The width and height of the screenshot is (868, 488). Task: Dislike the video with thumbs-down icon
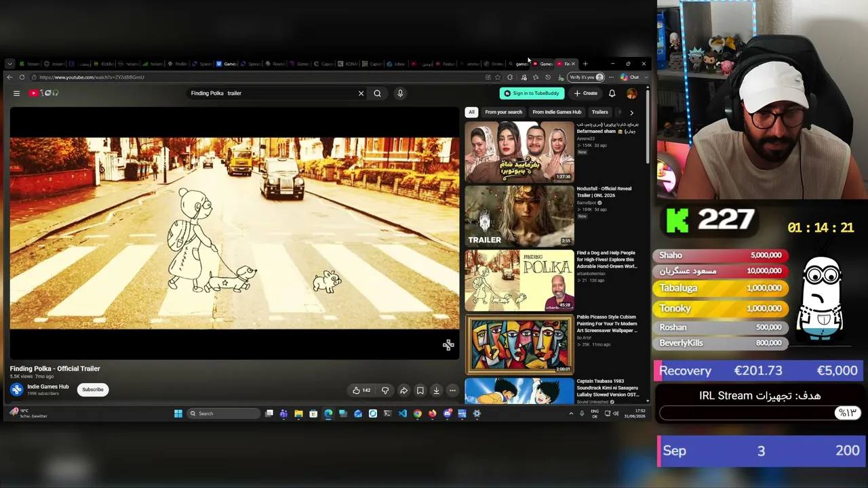click(385, 390)
